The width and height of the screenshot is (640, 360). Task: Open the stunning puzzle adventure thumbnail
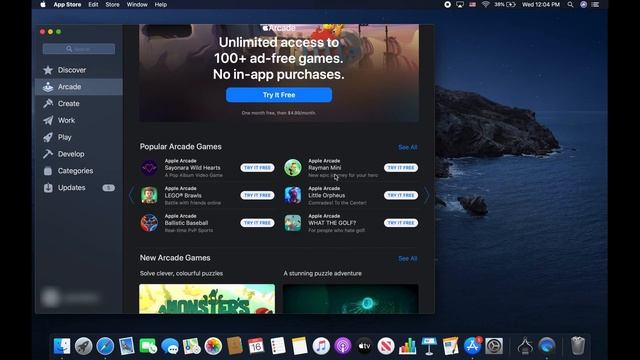click(351, 299)
